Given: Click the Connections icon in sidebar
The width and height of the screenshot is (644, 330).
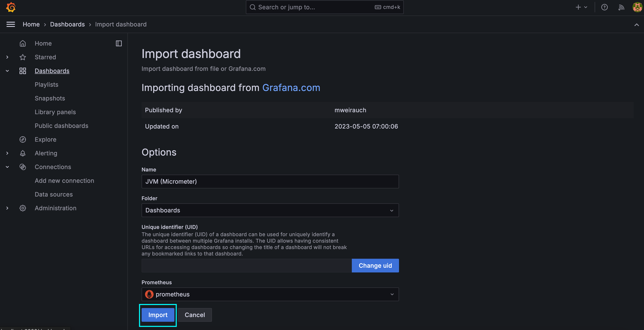Looking at the screenshot, I should click(23, 167).
